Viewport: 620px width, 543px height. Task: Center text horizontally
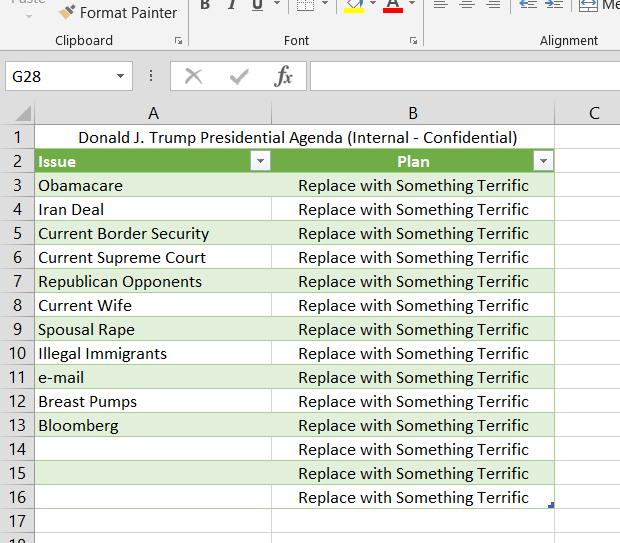tap(467, 5)
